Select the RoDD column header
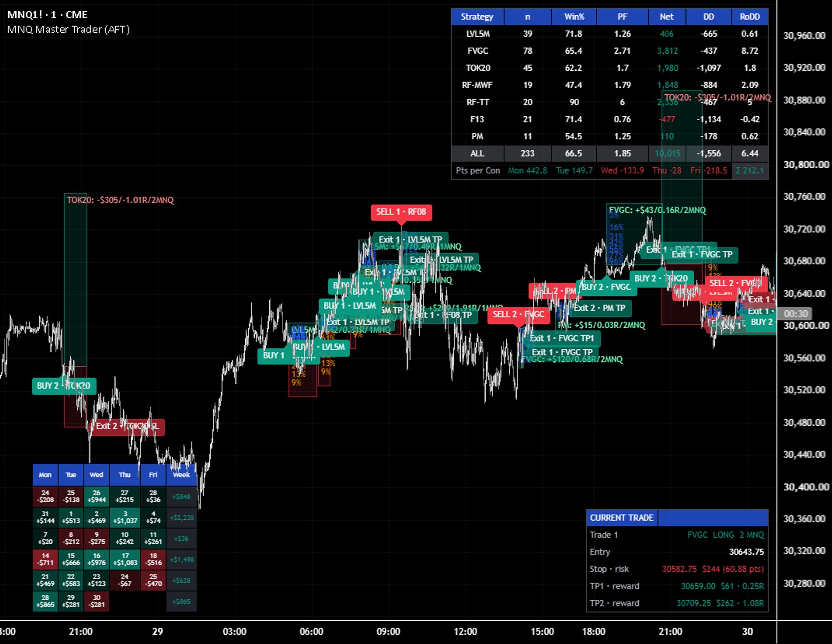Viewport: 832px width, 644px height. click(750, 17)
